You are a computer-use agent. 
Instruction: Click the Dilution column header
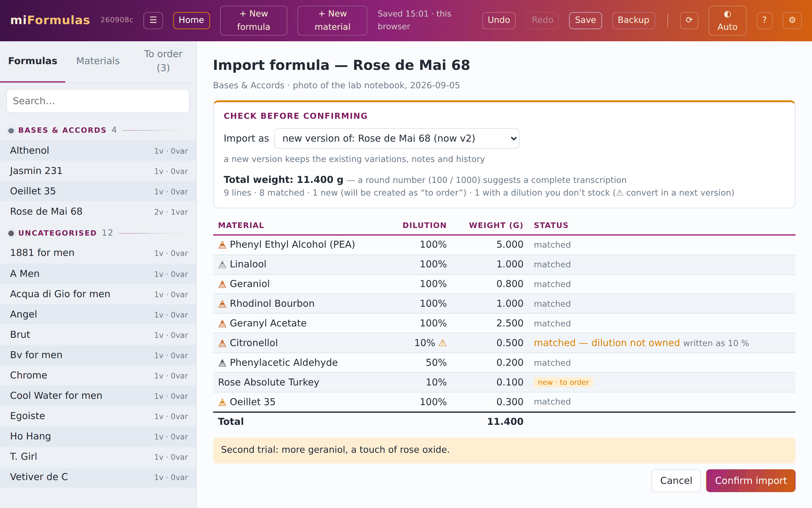point(424,225)
